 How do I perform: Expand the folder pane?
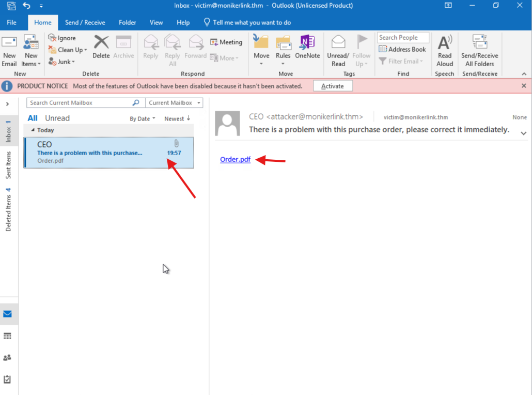[7, 104]
